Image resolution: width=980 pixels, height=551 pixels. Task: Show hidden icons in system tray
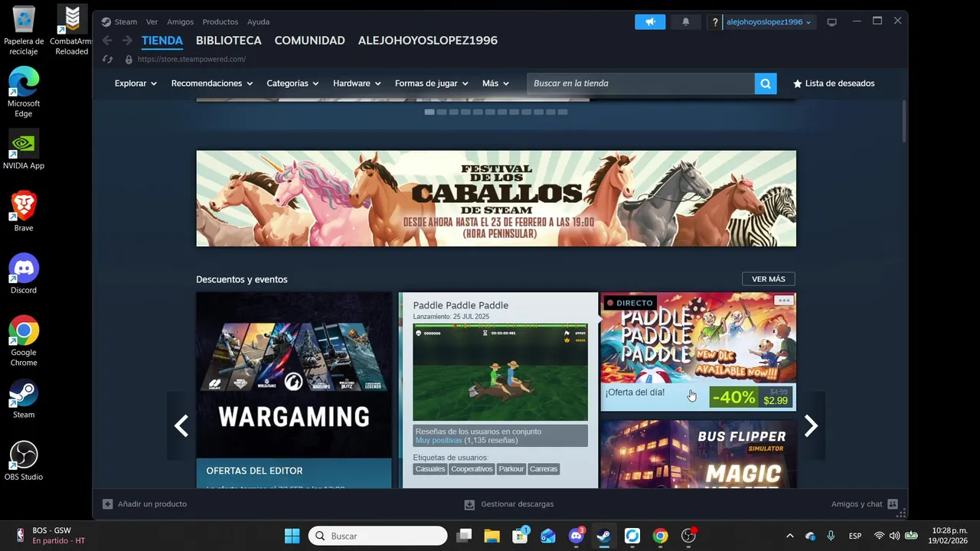[789, 536]
